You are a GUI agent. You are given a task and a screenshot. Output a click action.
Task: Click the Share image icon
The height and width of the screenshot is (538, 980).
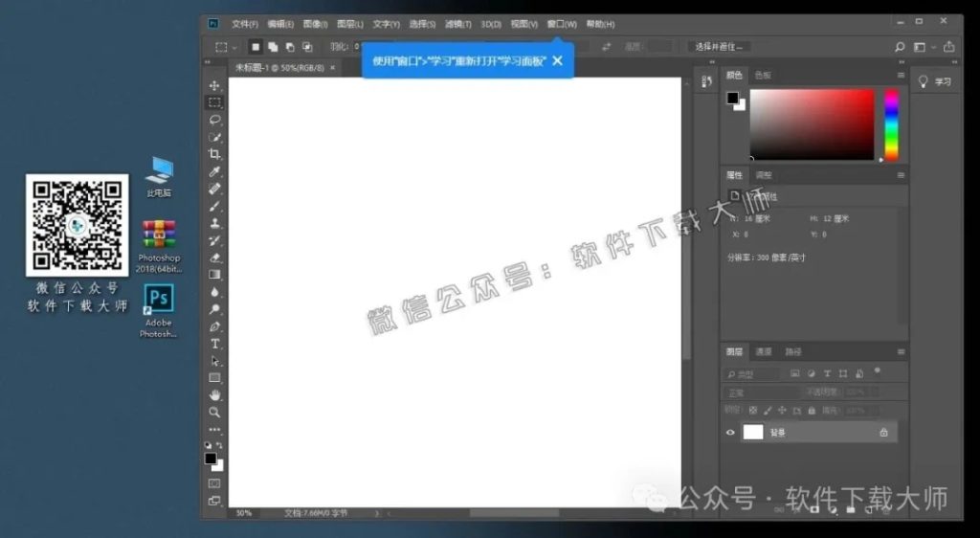[x=948, y=47]
